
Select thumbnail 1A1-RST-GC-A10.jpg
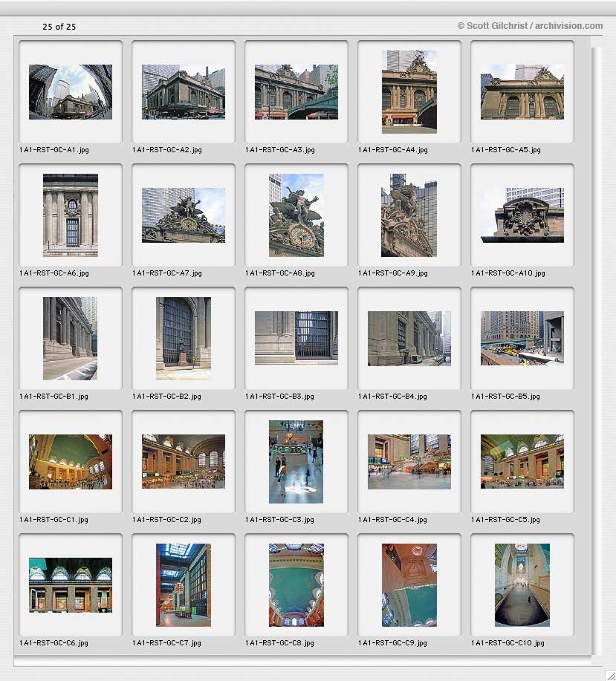click(x=522, y=215)
